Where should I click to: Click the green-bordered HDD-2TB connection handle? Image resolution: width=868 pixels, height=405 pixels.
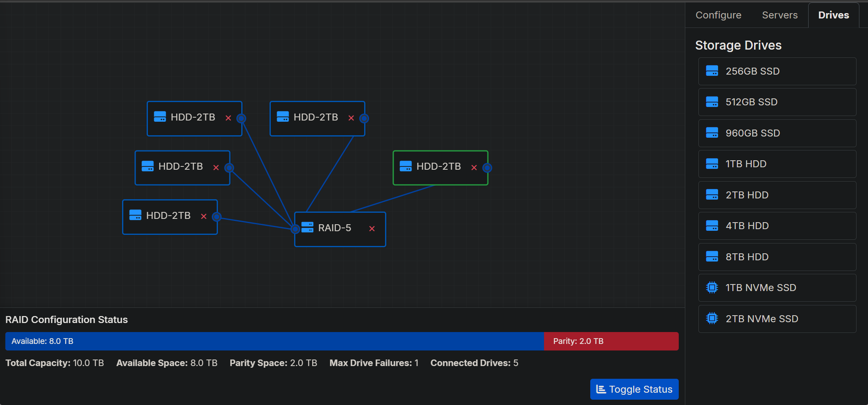pos(487,168)
